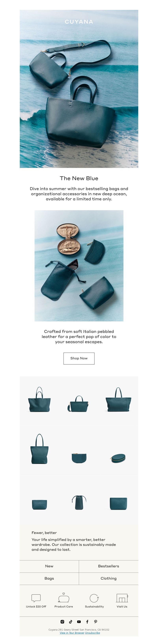Open the YouTube social icon

pos(79,621)
